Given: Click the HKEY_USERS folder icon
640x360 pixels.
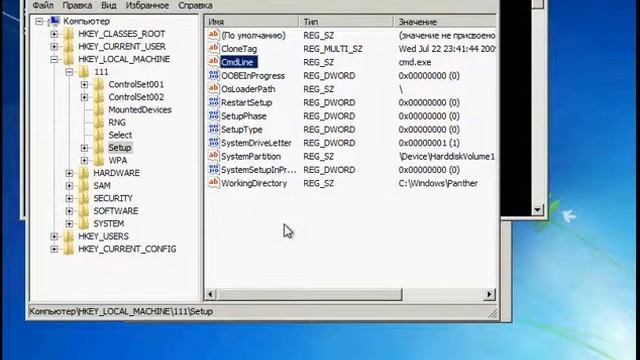Looking at the screenshot, I should point(69,236).
